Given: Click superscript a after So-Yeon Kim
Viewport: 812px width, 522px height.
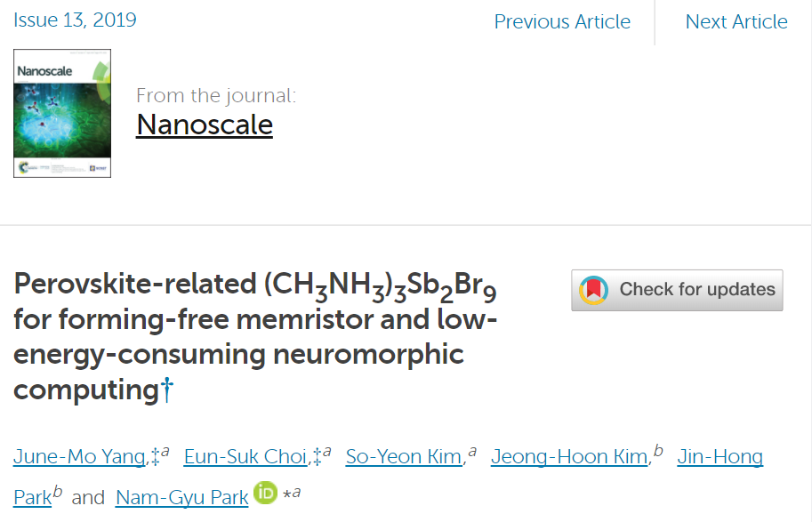Looking at the screenshot, I should [x=472, y=452].
